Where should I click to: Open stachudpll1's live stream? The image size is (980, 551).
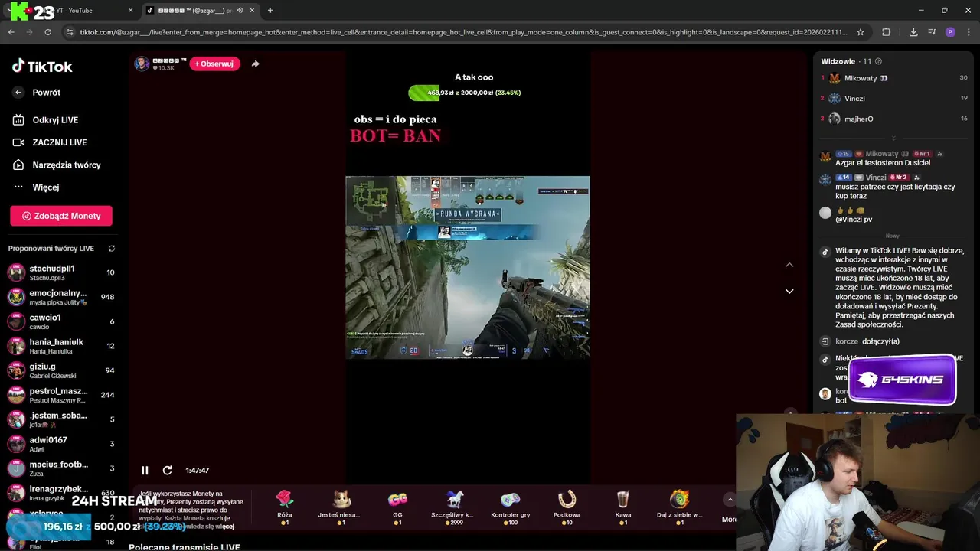(61, 272)
